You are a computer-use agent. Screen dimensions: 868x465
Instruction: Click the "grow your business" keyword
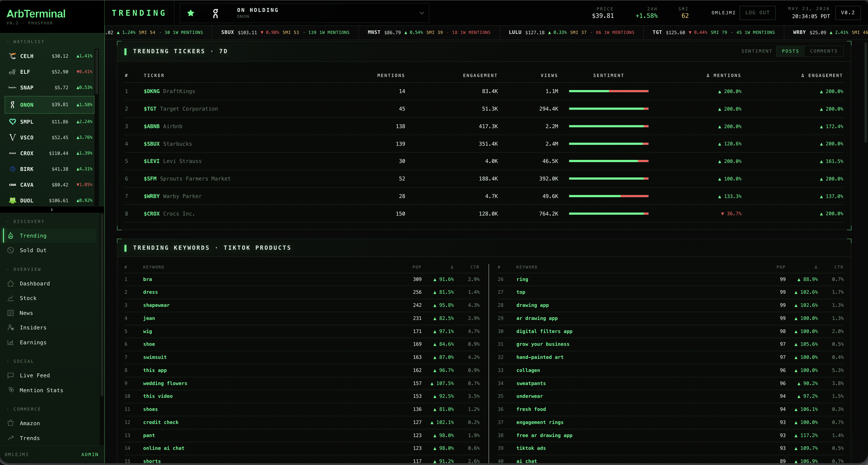pyautogui.click(x=543, y=344)
